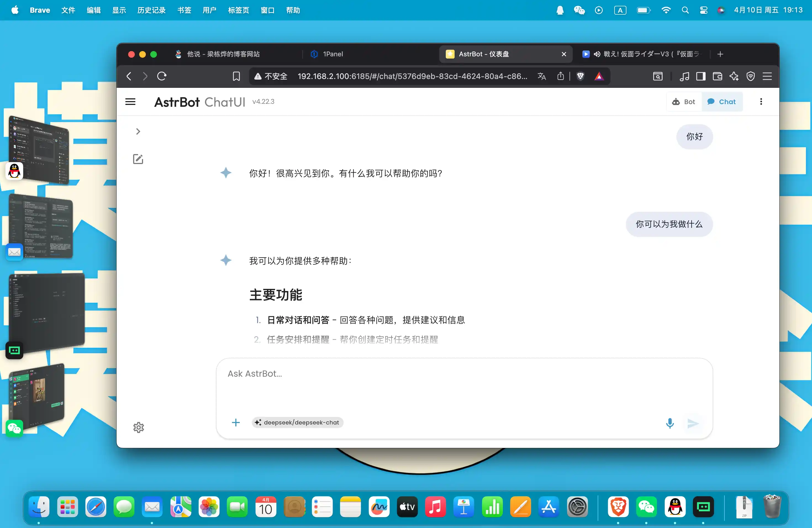Click the send message arrow icon

(693, 423)
